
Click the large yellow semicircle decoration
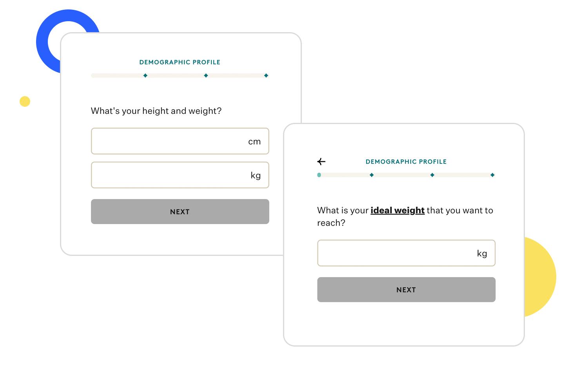tap(540, 277)
